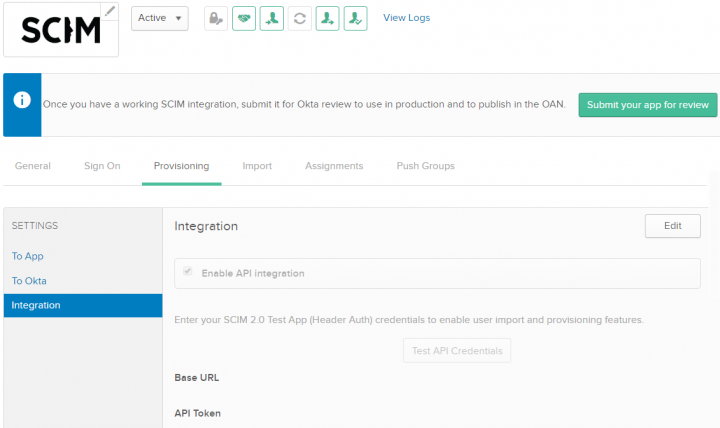Open the Push Groups tab
Screen dimensions: 720x428
425,166
